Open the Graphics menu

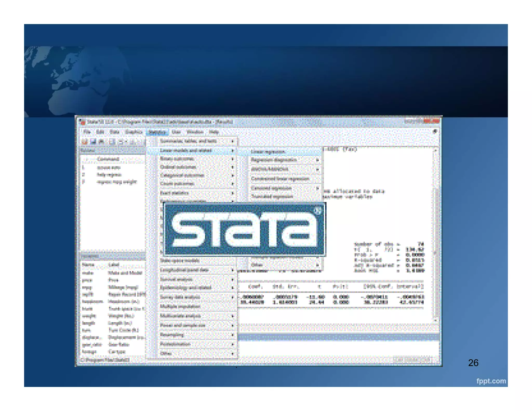(x=134, y=132)
